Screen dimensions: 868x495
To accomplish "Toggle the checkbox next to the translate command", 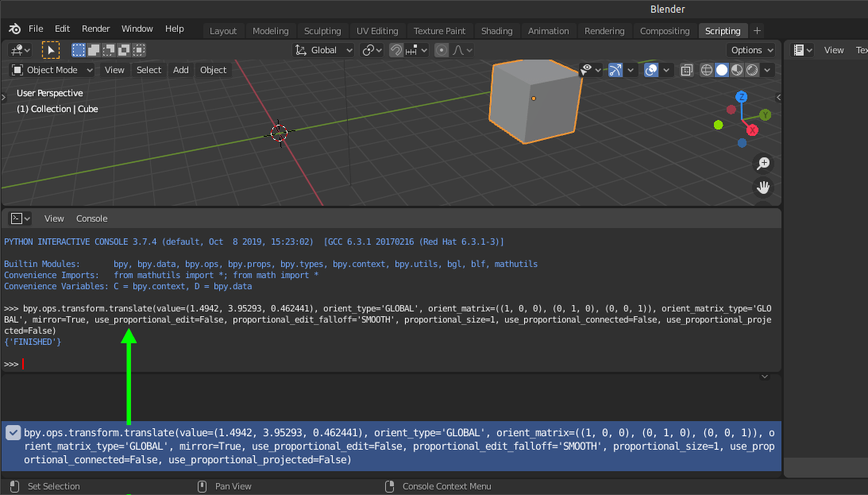I will tap(12, 432).
